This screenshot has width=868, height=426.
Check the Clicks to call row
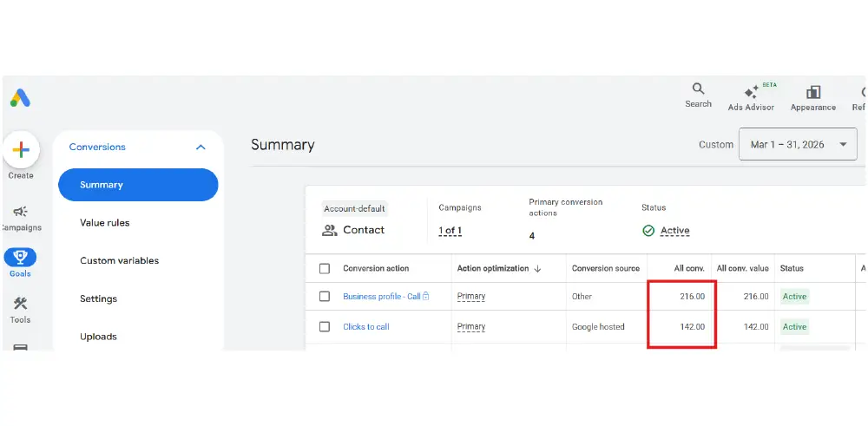point(325,327)
